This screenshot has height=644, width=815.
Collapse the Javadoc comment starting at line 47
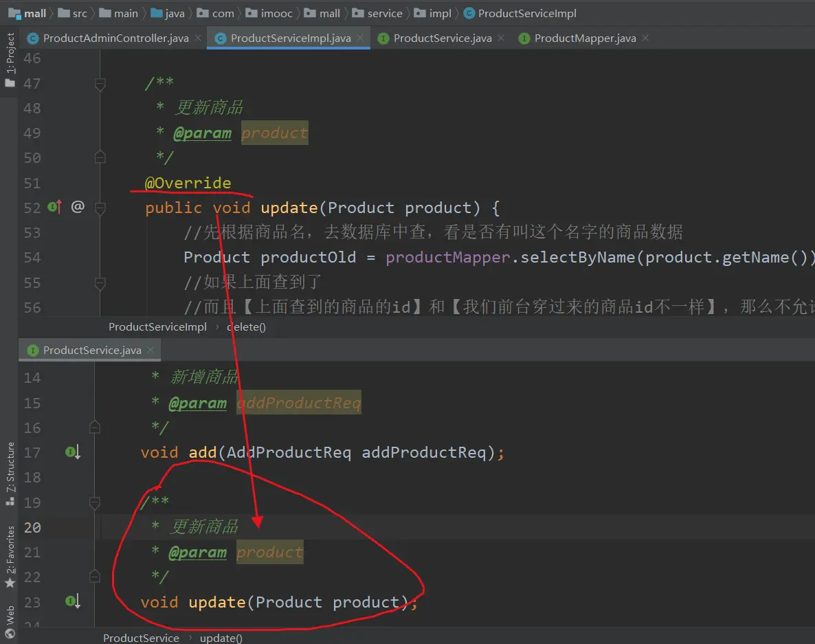[100, 84]
